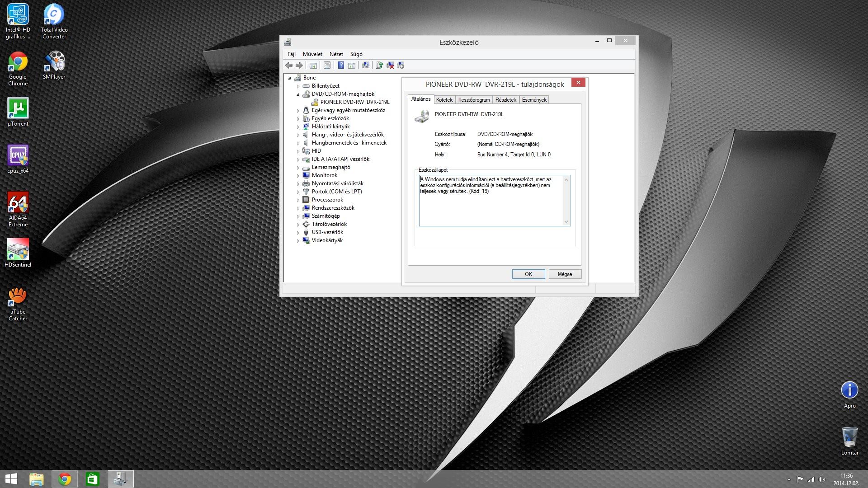Image resolution: width=868 pixels, height=488 pixels.
Task: Open the Fájl menu
Action: click(292, 54)
